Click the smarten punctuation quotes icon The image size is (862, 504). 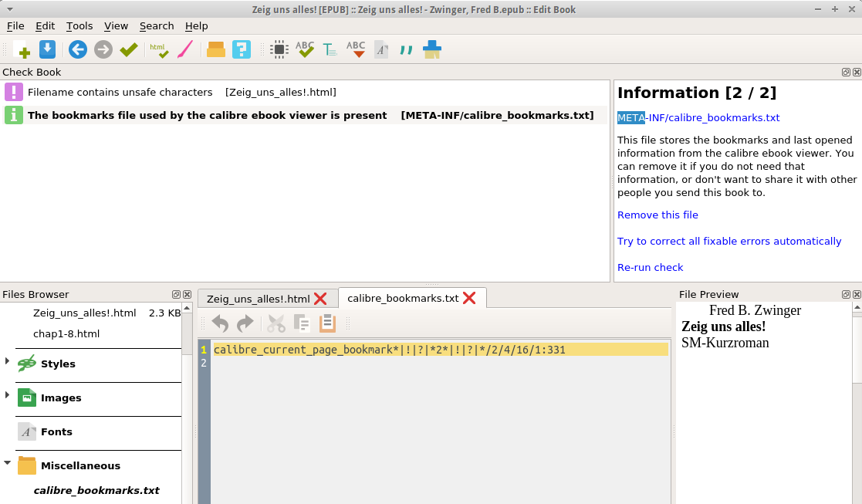point(406,50)
